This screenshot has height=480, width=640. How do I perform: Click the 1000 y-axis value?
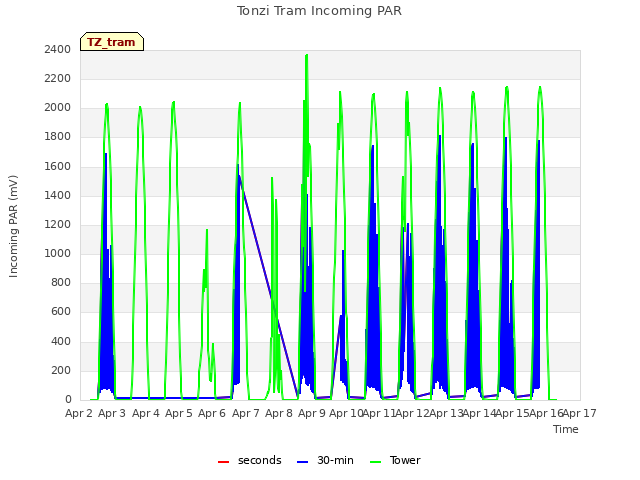(x=58, y=253)
